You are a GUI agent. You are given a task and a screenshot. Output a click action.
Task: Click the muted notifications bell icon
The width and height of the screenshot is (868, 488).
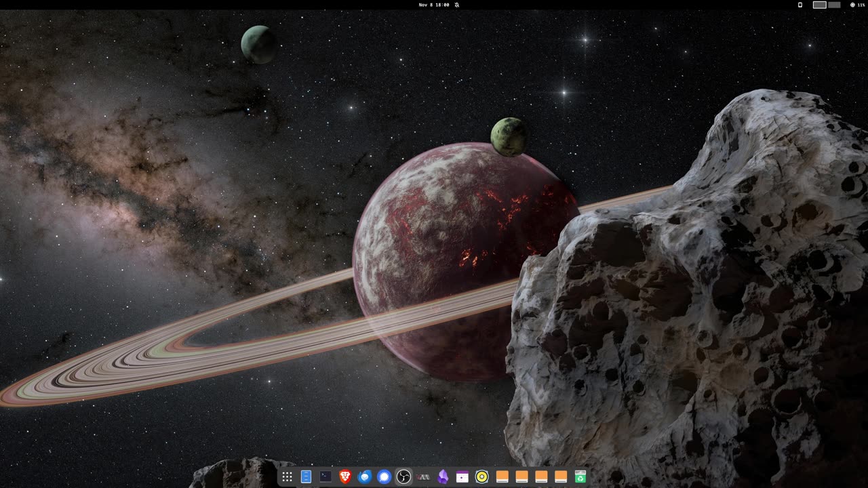457,5
